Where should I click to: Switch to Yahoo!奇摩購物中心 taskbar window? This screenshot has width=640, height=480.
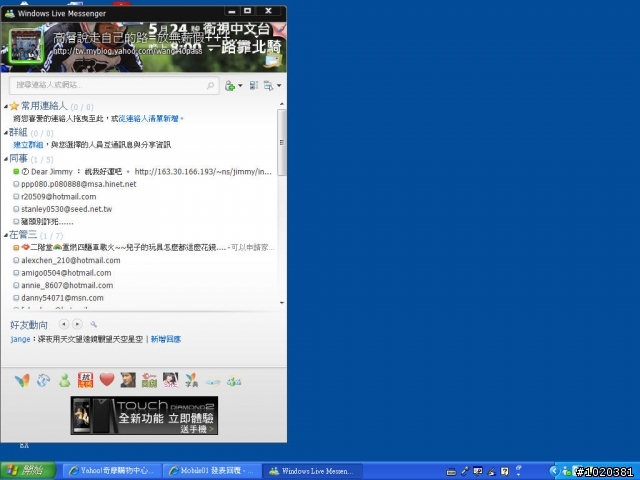[x=112, y=471]
